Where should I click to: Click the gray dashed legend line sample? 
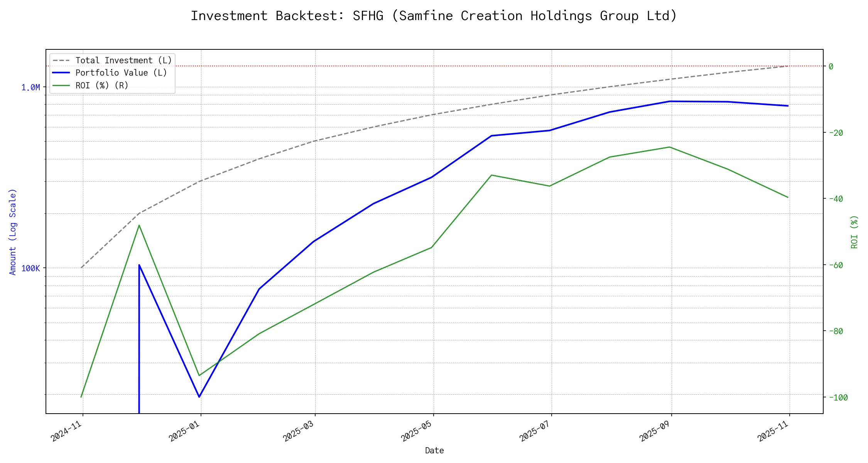click(61, 61)
